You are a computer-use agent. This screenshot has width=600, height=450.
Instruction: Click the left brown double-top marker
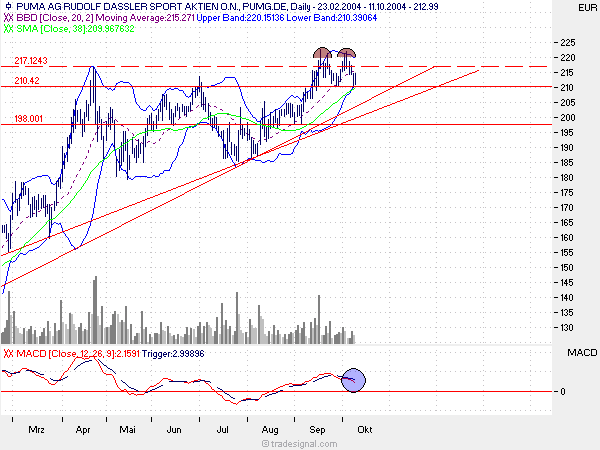322,53
